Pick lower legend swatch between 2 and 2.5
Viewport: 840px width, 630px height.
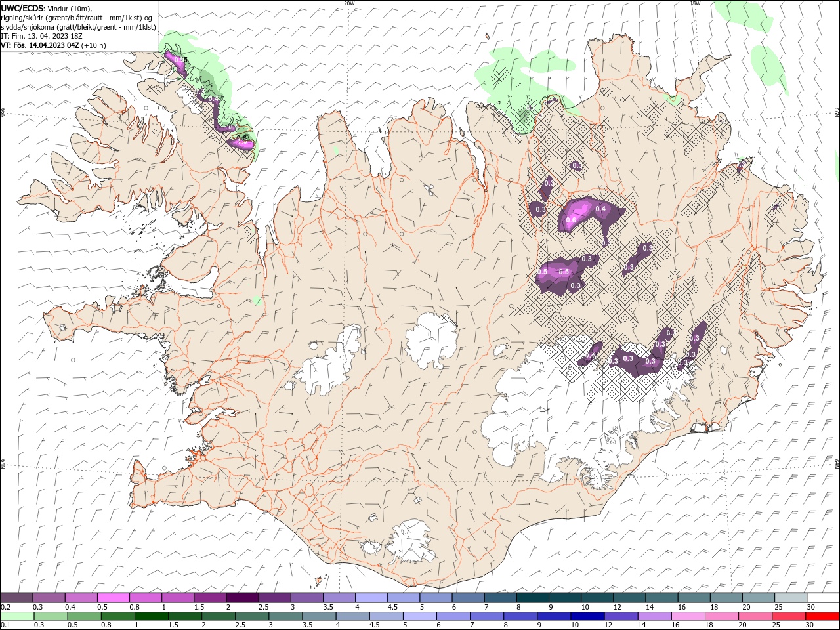pyautogui.click(x=219, y=616)
